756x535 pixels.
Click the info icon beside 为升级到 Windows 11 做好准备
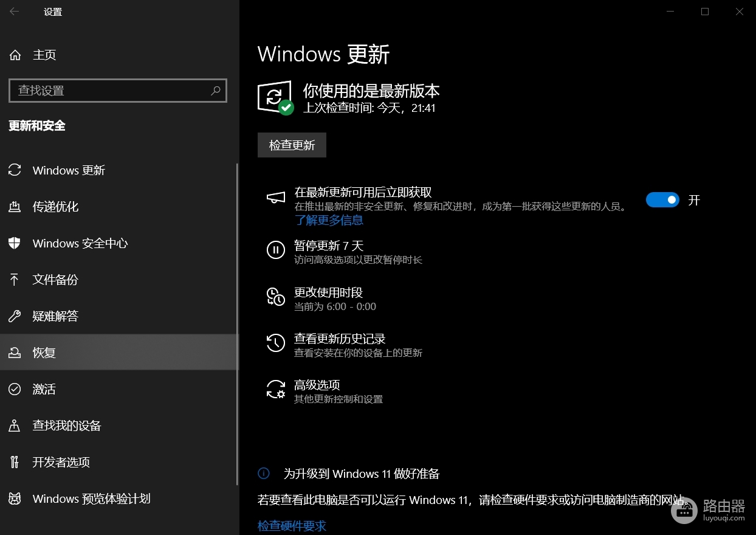click(x=264, y=473)
